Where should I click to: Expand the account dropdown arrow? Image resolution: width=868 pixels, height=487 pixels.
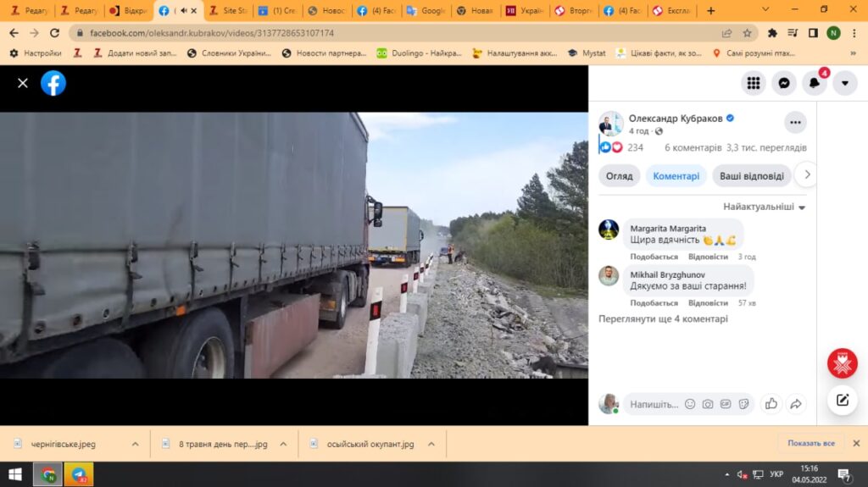click(x=845, y=83)
